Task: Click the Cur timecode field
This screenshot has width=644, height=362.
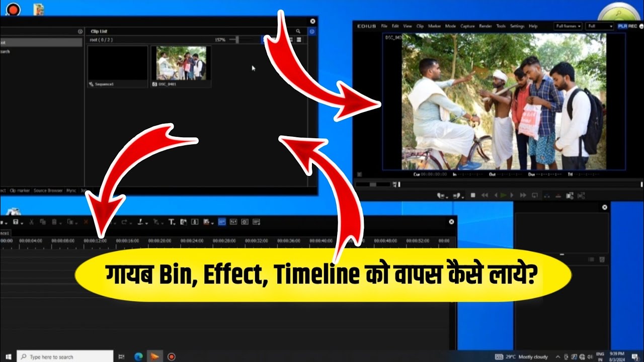Action: tap(430, 174)
